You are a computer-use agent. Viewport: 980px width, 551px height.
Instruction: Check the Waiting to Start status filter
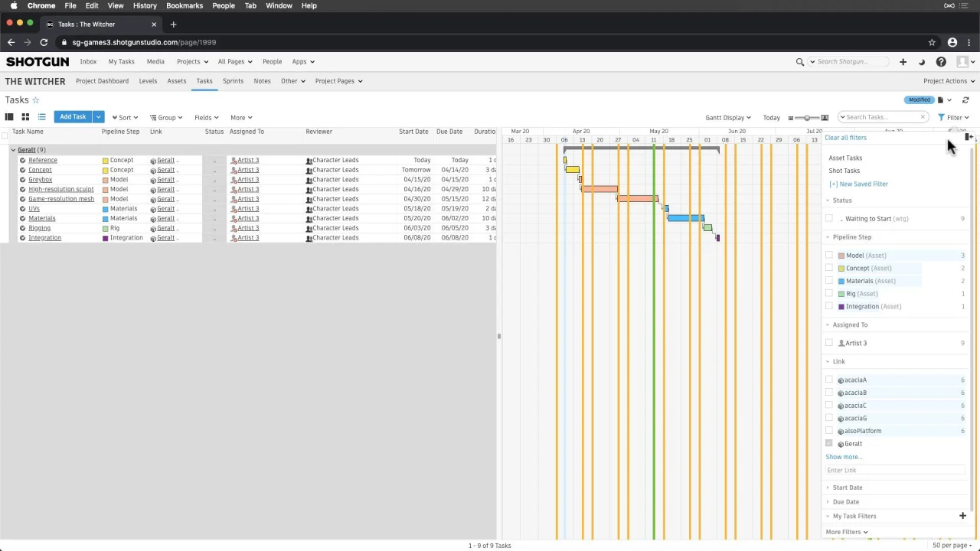coord(829,219)
